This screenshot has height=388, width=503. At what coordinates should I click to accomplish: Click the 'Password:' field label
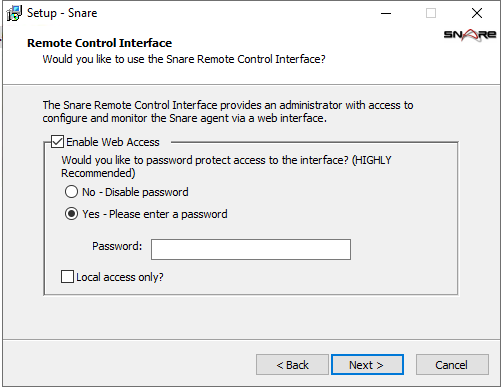(x=117, y=246)
